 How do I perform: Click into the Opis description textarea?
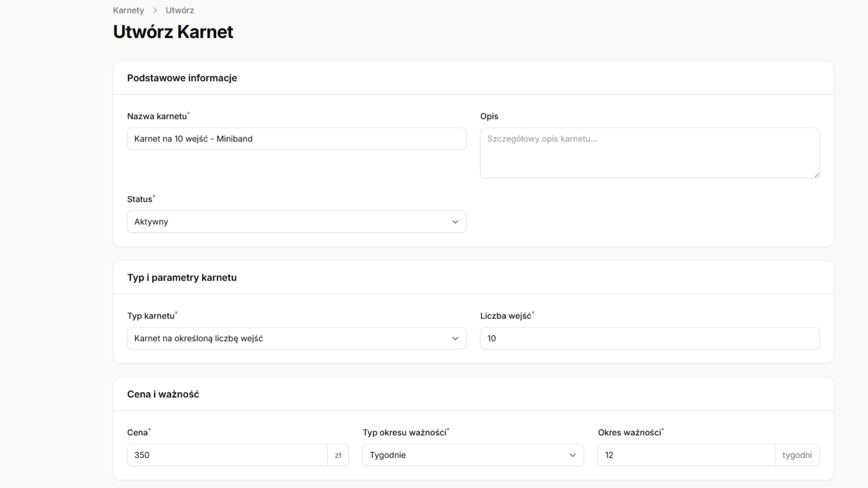[649, 153]
